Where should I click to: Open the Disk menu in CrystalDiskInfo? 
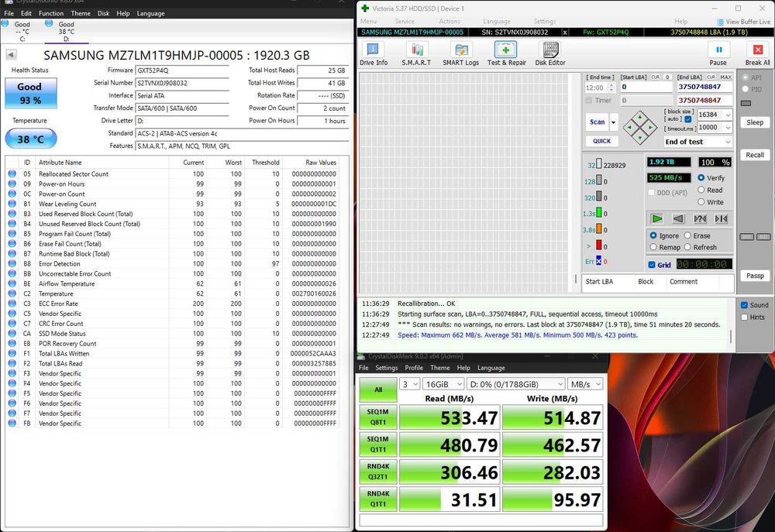(103, 13)
